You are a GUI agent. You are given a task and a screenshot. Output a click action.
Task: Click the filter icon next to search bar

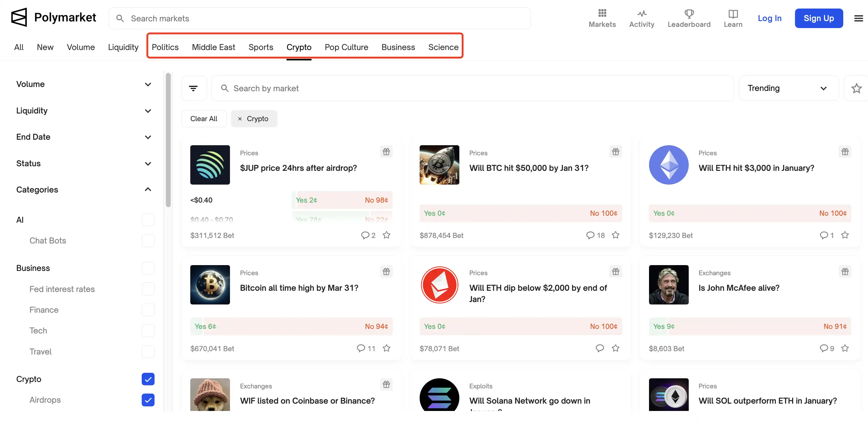pyautogui.click(x=194, y=88)
